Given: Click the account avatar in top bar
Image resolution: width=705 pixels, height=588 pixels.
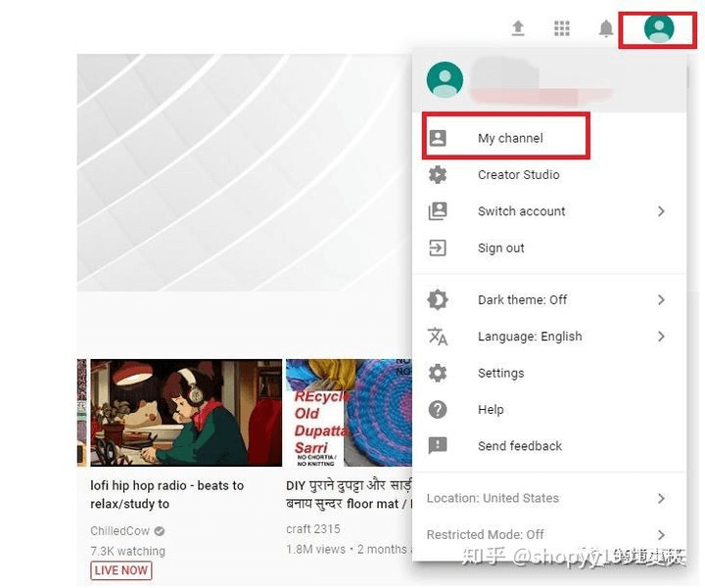Looking at the screenshot, I should (659, 28).
